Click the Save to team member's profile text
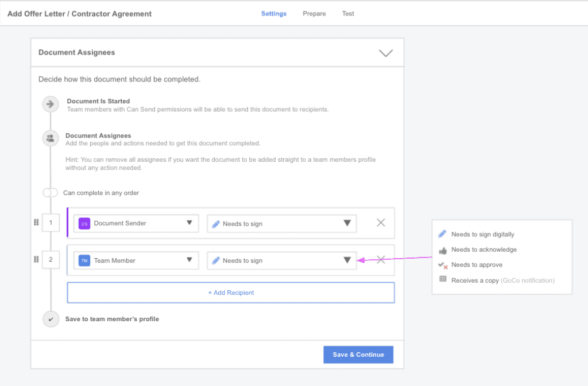 (112, 319)
